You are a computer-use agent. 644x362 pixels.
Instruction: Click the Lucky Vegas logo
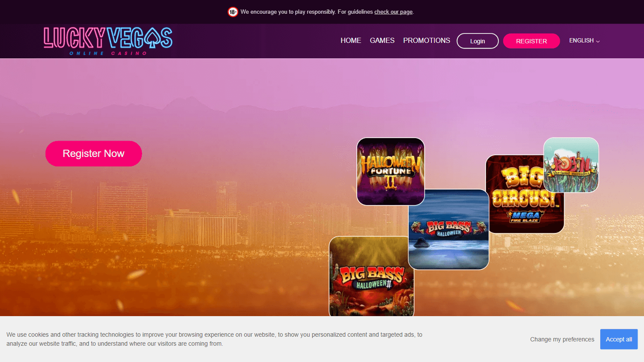click(x=108, y=41)
